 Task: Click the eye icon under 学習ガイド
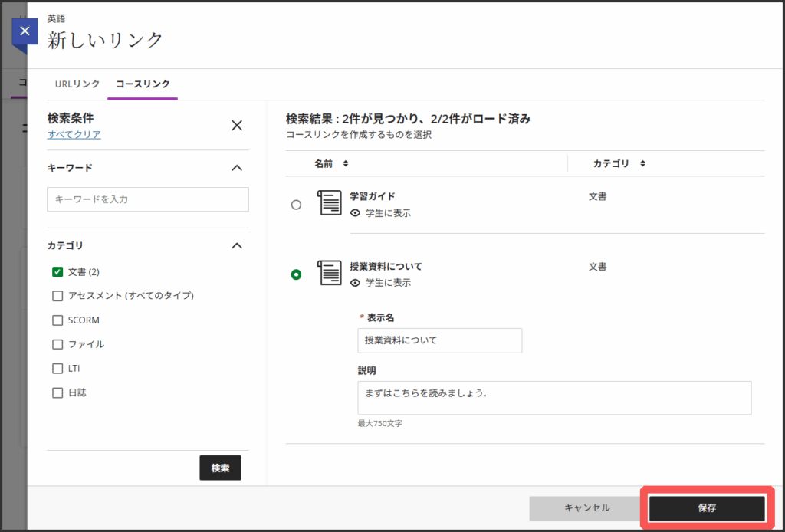click(355, 213)
